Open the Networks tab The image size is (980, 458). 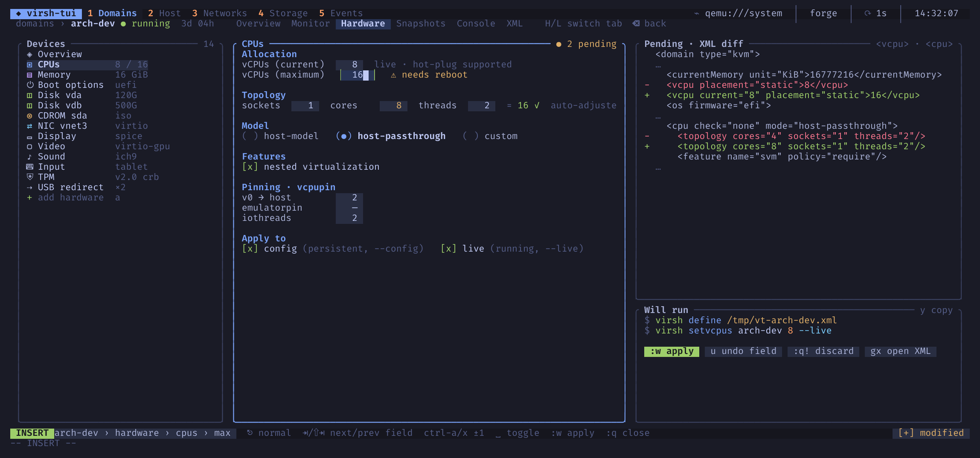coord(219,13)
